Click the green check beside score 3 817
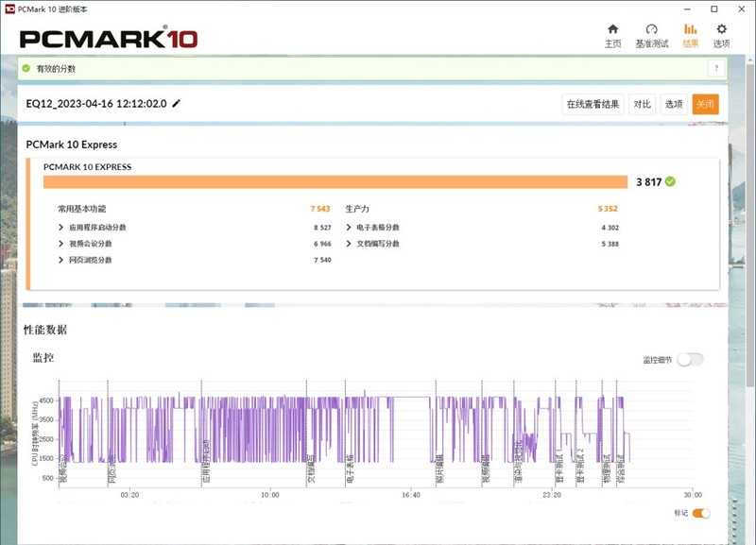756x545 pixels. click(670, 181)
